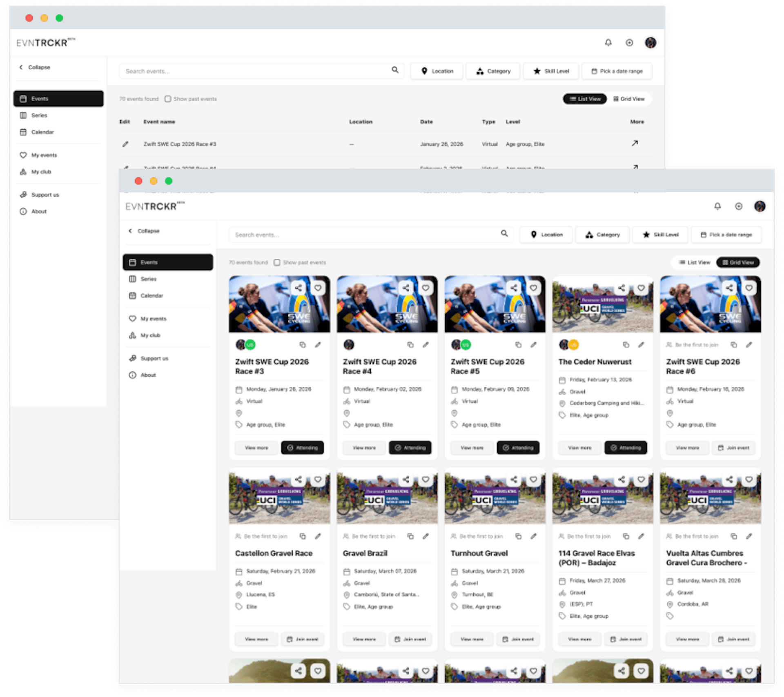Edit Zwift SWE Cup 2026 Race #3 in list view
The image size is (784, 697).
click(x=125, y=144)
